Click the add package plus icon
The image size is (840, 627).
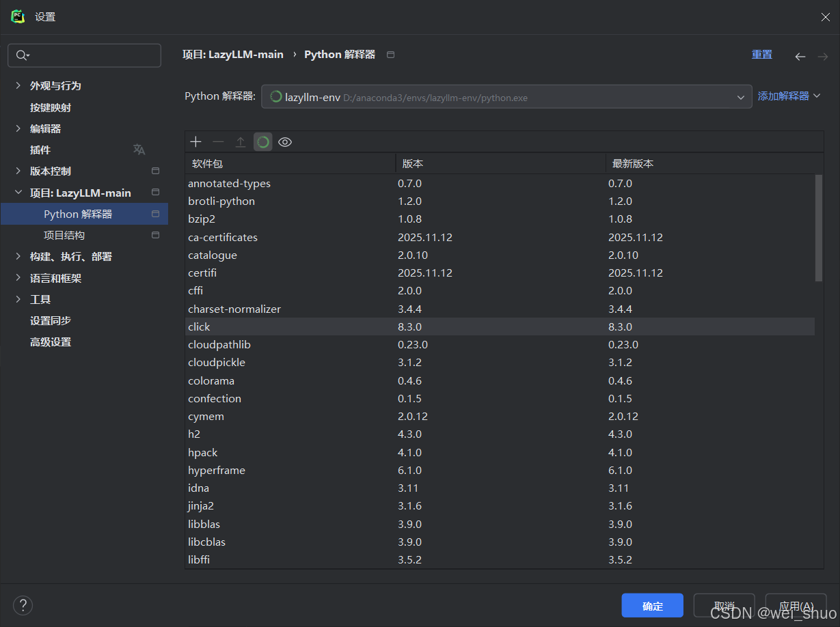[196, 142]
